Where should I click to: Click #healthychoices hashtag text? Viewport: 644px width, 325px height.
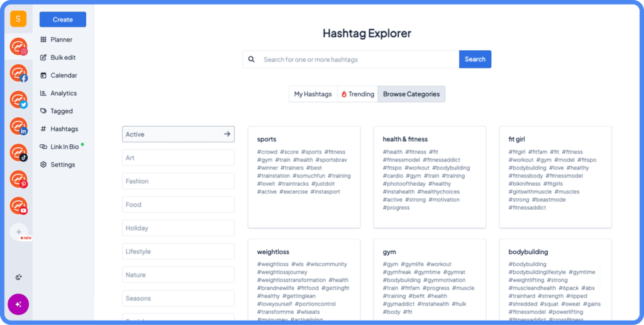(438, 191)
